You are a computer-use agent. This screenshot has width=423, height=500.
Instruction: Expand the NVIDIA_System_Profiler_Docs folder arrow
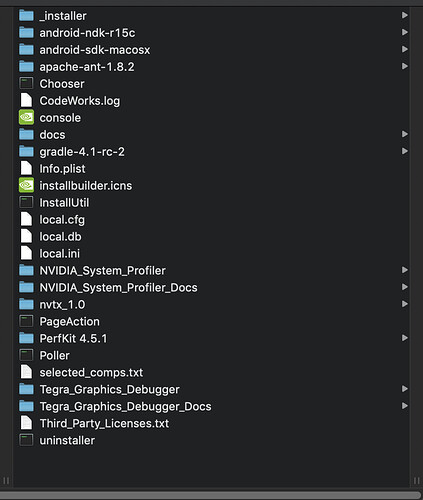pyautogui.click(x=405, y=287)
